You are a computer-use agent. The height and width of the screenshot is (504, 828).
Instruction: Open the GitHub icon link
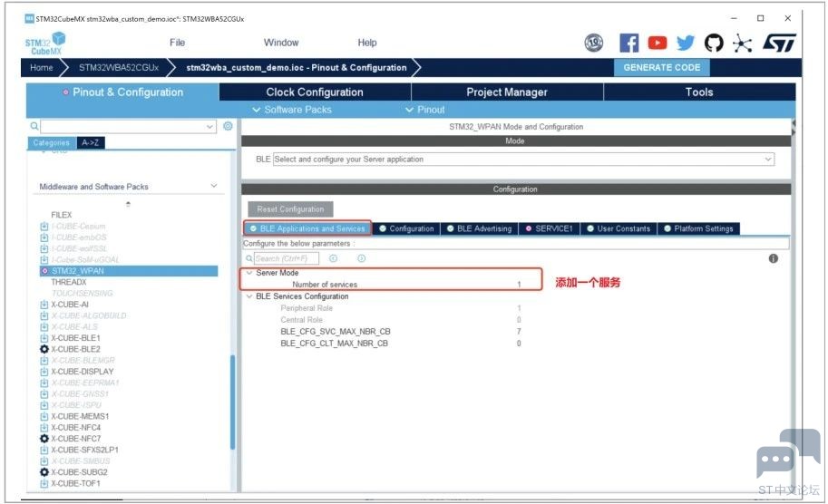click(x=714, y=43)
